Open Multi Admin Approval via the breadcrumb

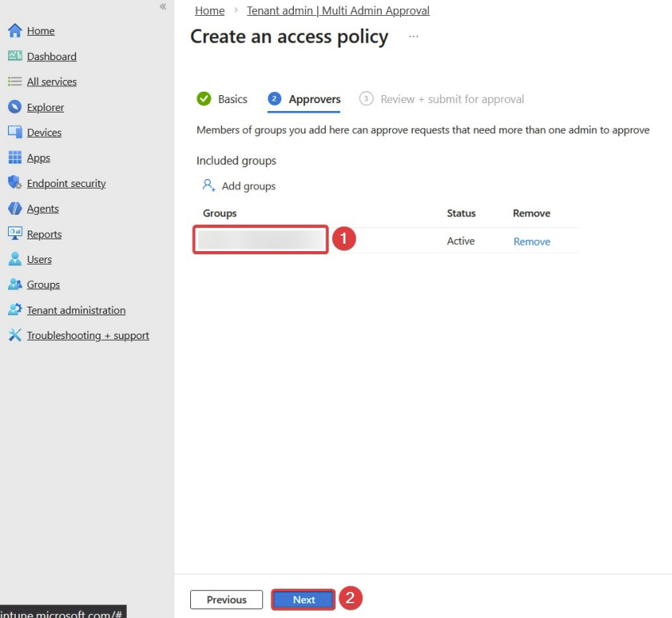coord(338,10)
